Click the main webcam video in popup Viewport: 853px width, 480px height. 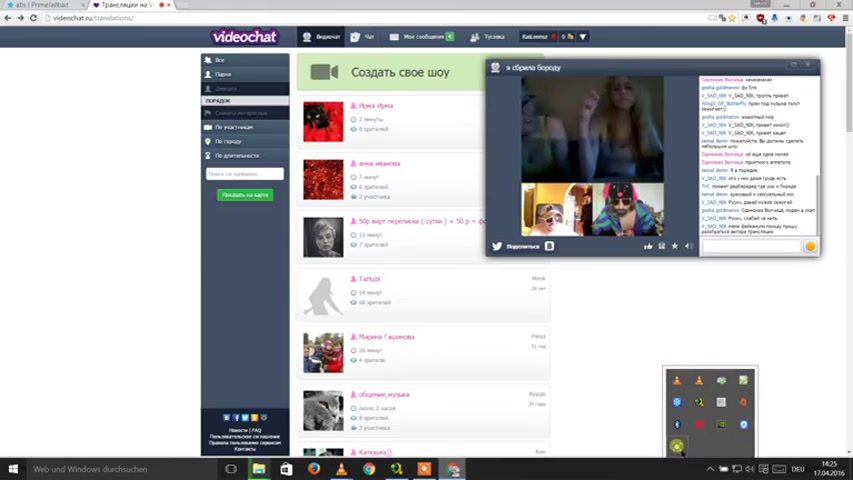[x=592, y=129]
